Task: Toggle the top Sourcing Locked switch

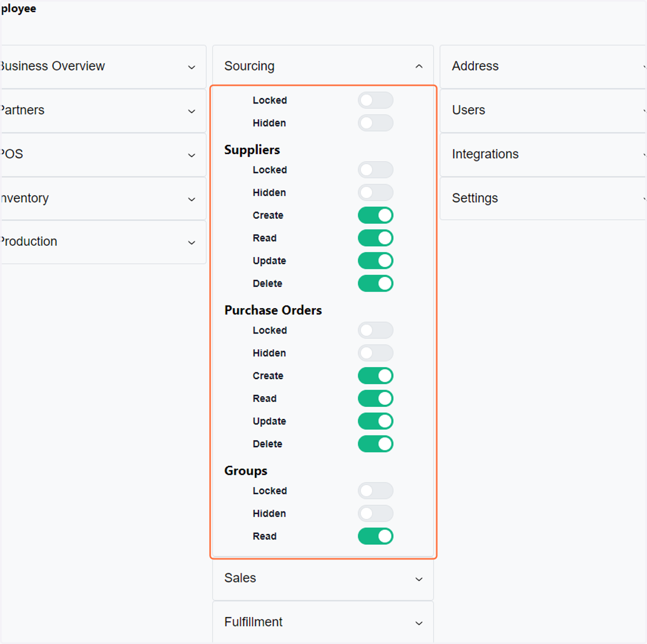Action: tap(376, 100)
